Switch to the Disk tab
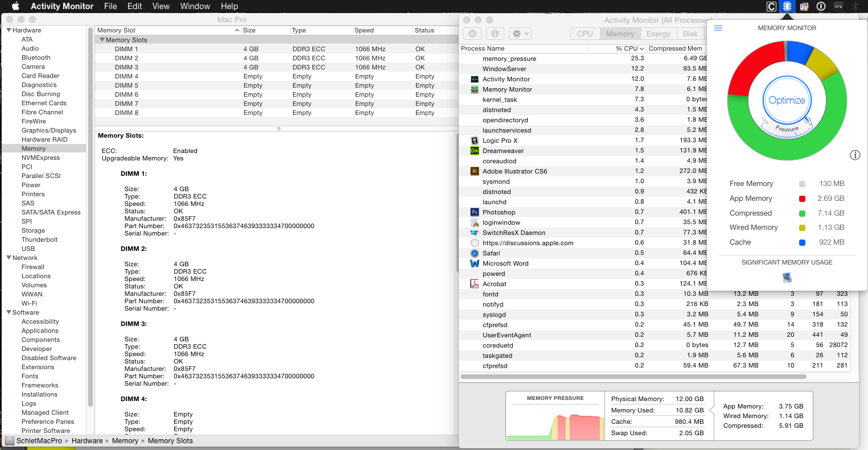The height and width of the screenshot is (450, 868). click(x=690, y=34)
